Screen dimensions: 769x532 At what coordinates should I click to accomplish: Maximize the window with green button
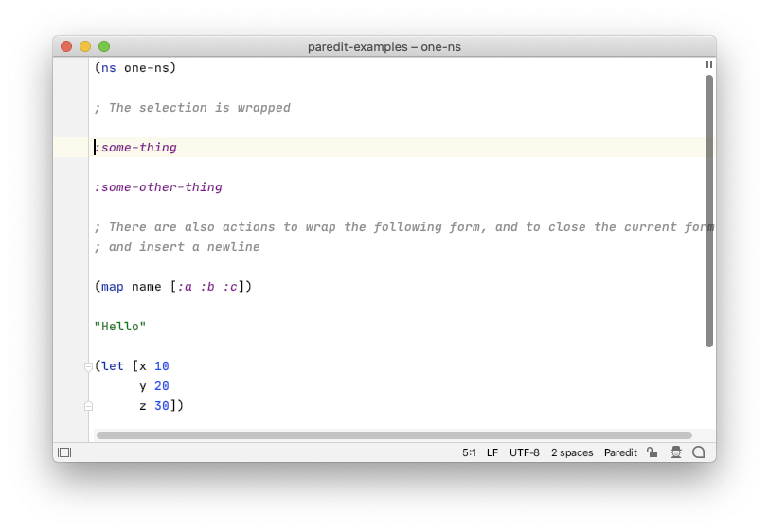click(104, 46)
